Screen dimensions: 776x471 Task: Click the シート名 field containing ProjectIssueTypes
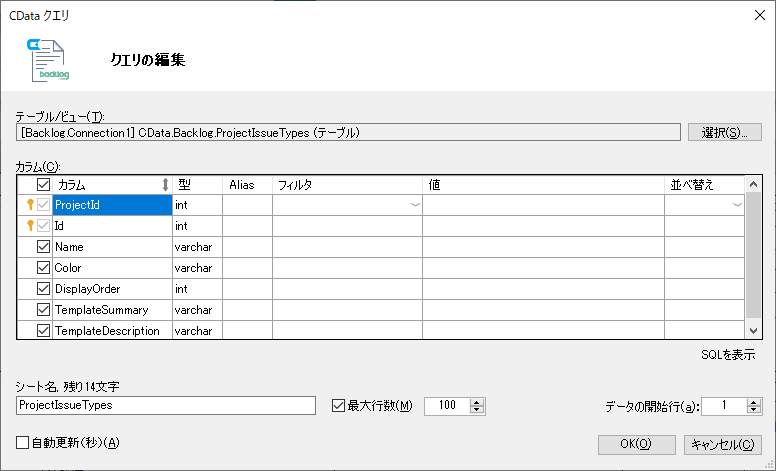pyautogui.click(x=166, y=406)
